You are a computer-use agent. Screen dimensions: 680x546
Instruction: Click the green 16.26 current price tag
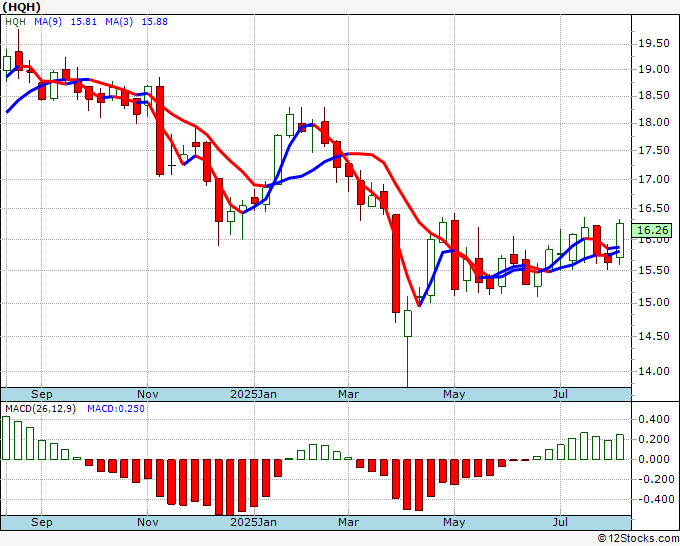[x=652, y=230]
